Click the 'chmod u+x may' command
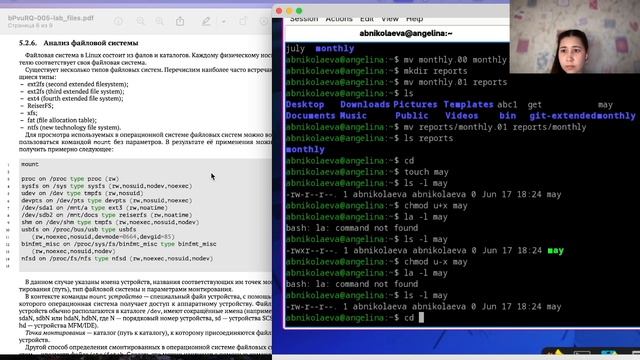The image size is (640, 360). tap(436, 205)
